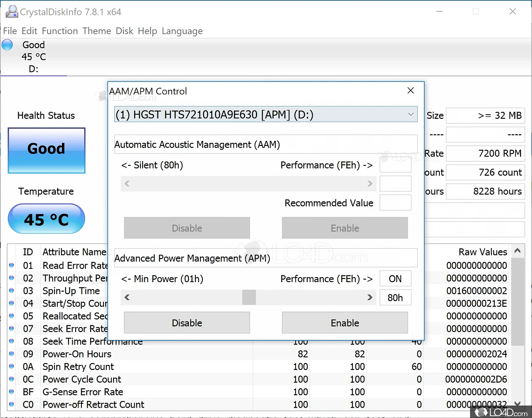The image size is (532, 418).
Task: Click raw value 001600000002
Action: 477,291
